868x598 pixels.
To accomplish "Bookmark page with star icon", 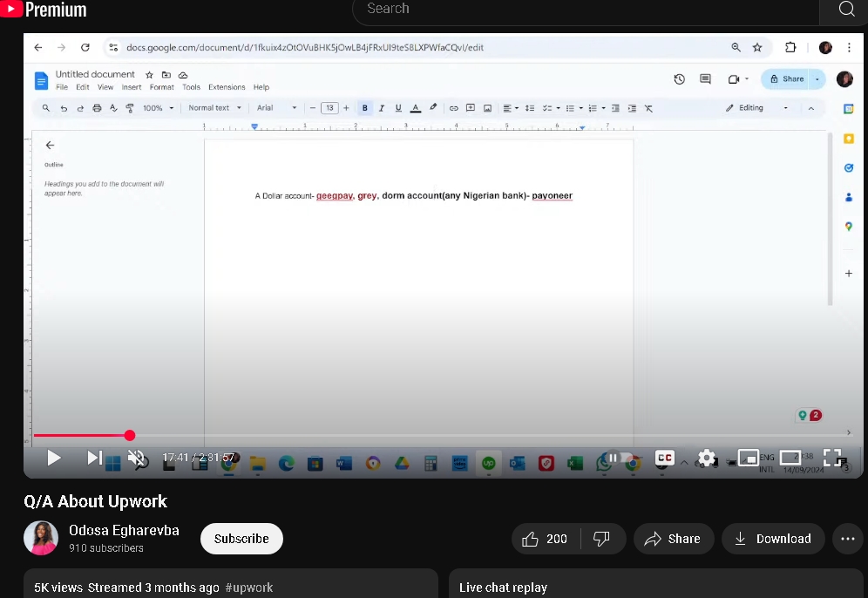I will 757,48.
